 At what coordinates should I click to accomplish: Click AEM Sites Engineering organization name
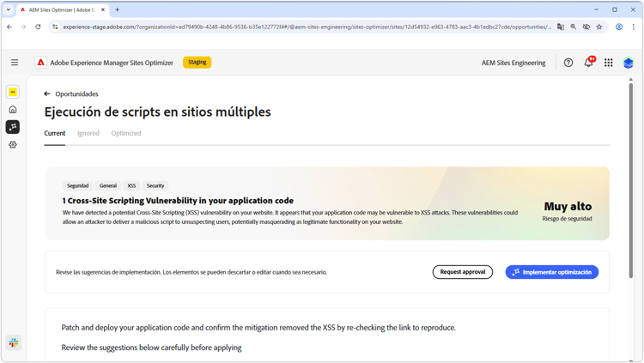[513, 63]
